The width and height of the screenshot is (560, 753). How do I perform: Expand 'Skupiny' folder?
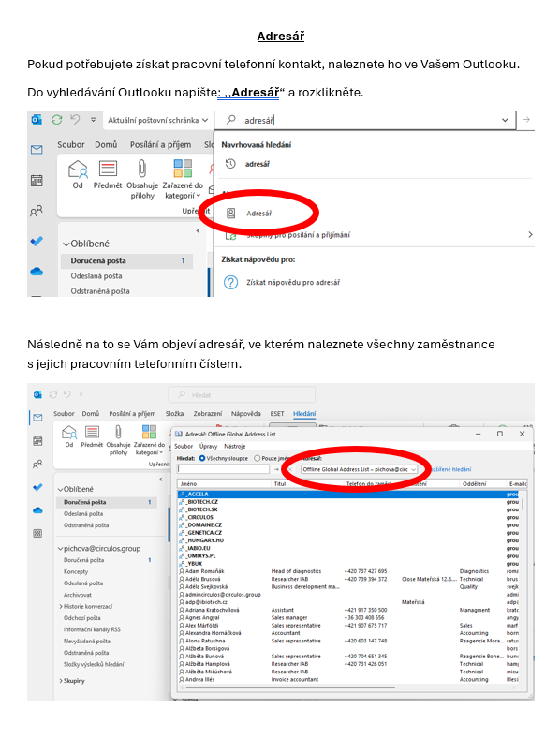(61, 681)
